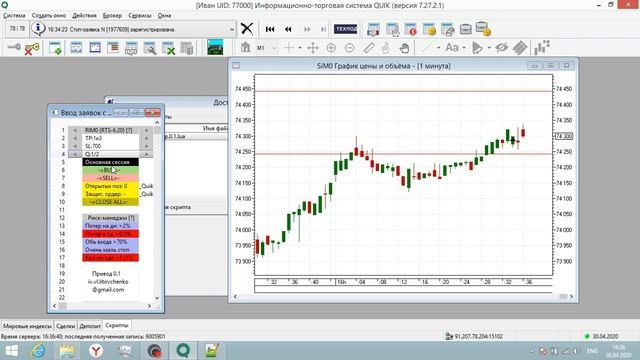Open the Брокер menu
The width and height of the screenshot is (640, 360).
(112, 16)
